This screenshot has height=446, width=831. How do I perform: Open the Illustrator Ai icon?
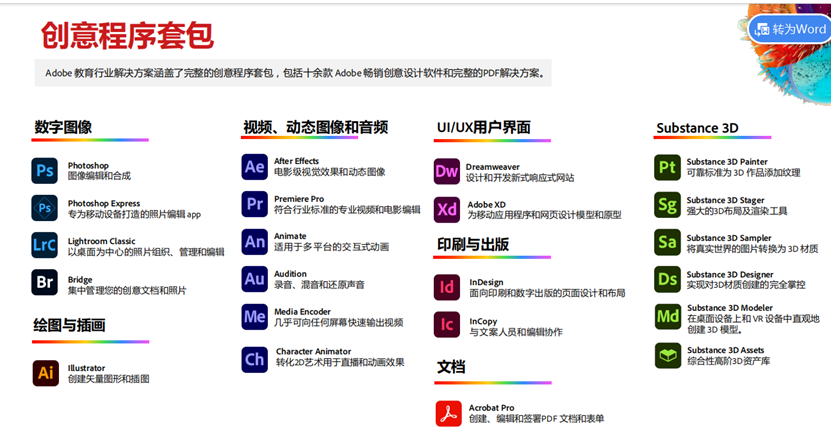point(46,373)
